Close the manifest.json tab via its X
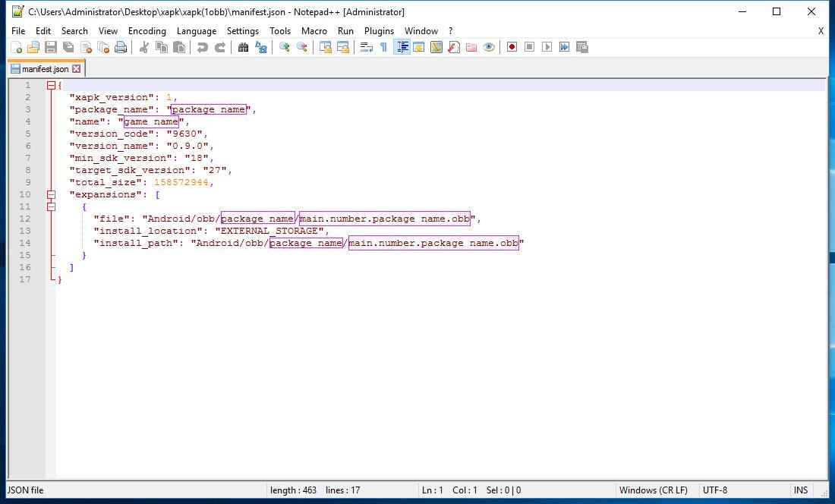 pos(77,68)
